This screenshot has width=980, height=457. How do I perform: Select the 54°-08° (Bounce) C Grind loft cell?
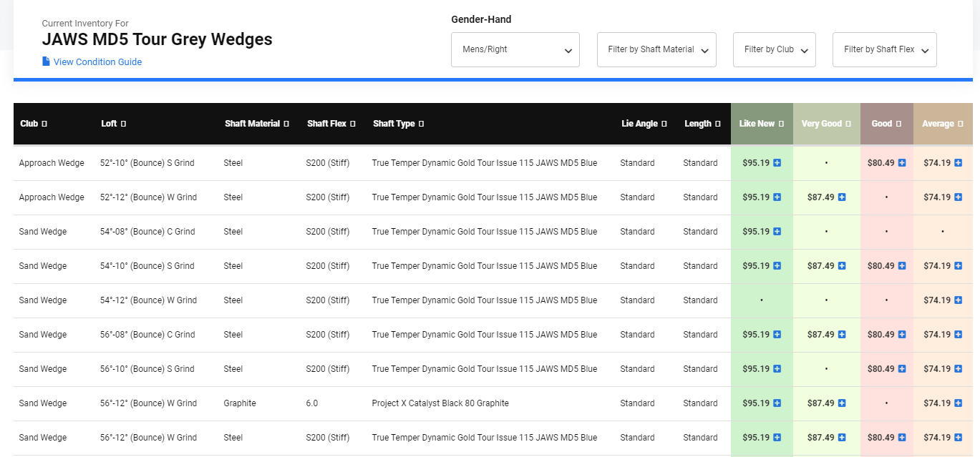(x=147, y=232)
